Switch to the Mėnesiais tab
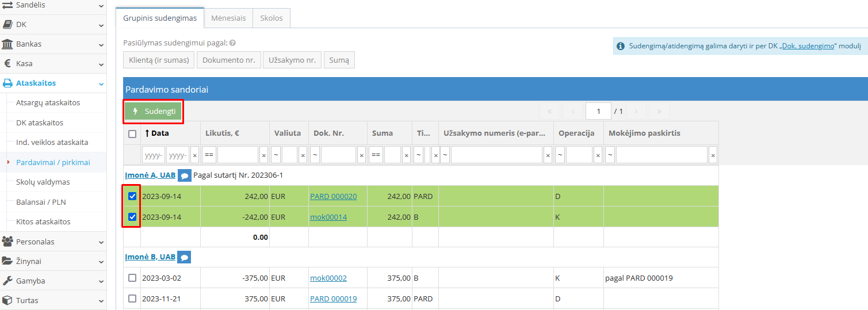868x310 pixels. 228,18
